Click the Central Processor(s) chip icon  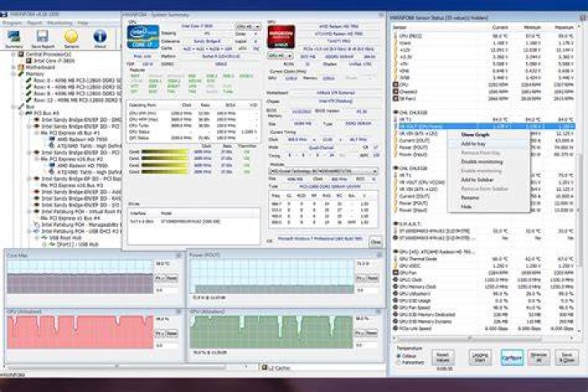click(x=21, y=54)
